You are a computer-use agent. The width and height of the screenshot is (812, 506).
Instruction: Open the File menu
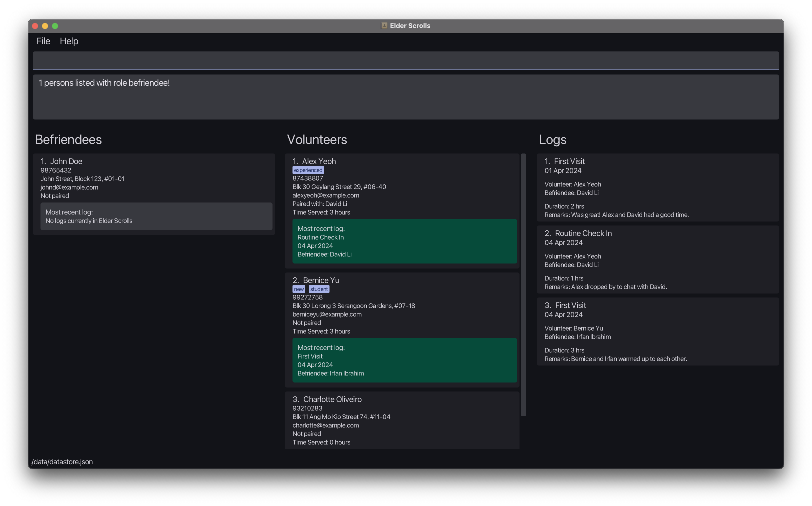coord(43,41)
